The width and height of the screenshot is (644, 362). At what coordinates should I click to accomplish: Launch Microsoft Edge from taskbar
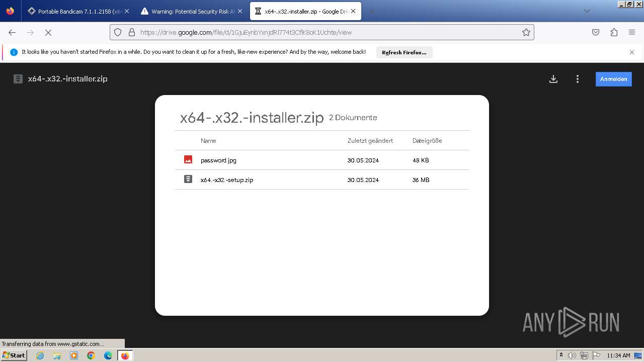108,355
